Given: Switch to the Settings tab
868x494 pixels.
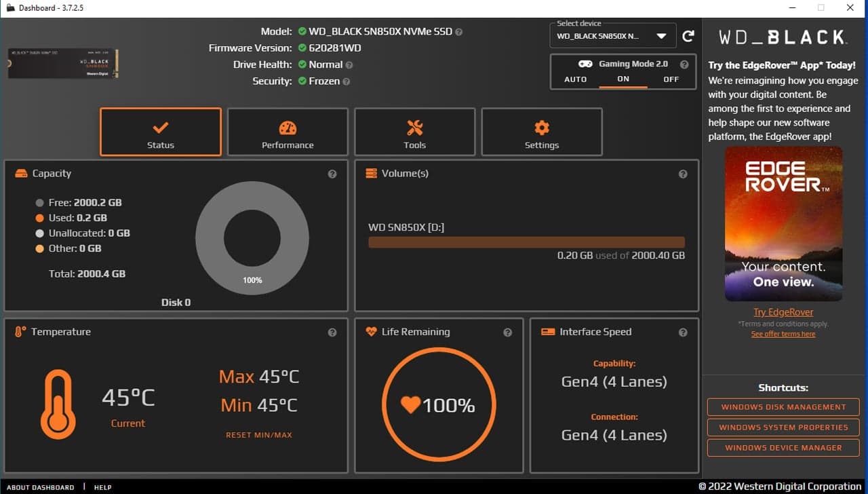Looking at the screenshot, I should (542, 132).
